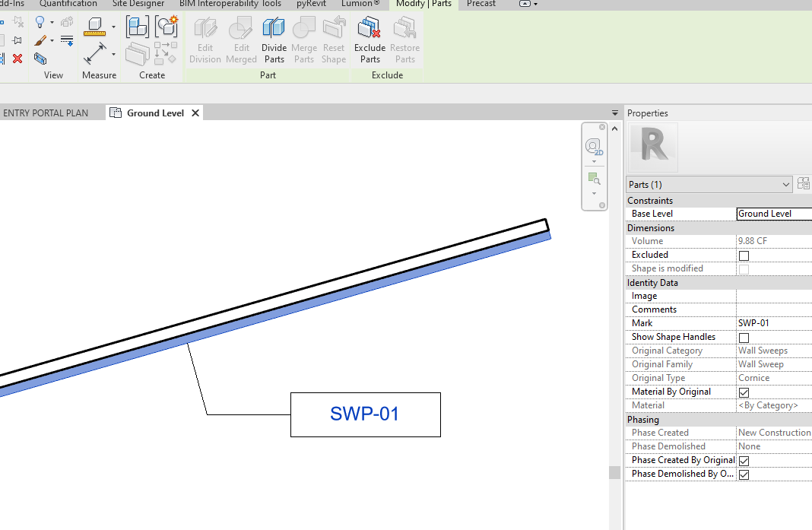812x530 pixels.
Task: Open the Quantification ribbon tab
Action: tap(68, 5)
